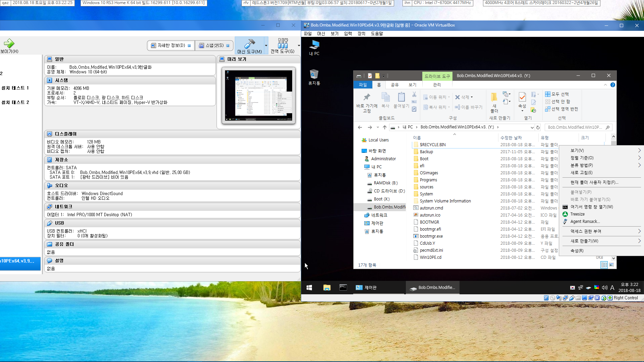Click the VirtualBox VM thumbnail preview

click(x=258, y=96)
